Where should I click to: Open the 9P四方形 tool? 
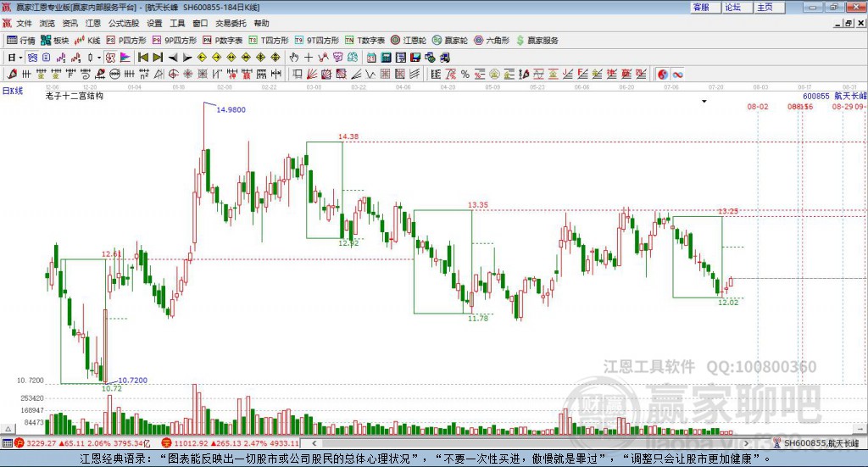(x=175, y=41)
